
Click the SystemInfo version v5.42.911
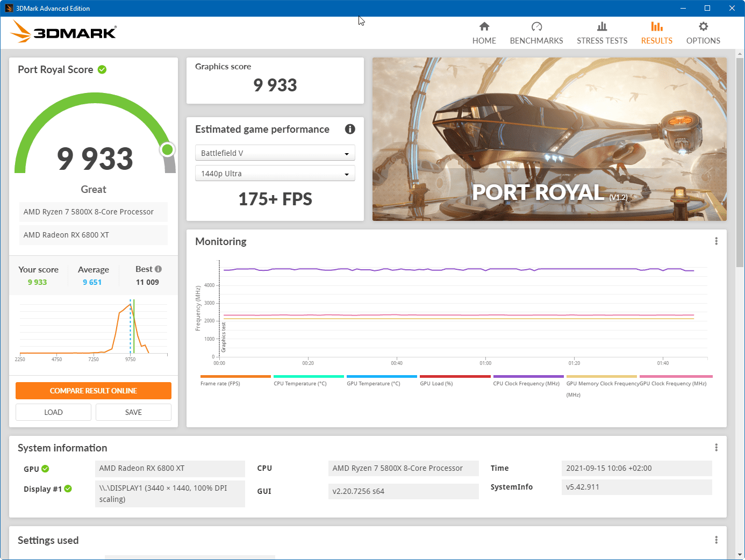click(x=637, y=487)
